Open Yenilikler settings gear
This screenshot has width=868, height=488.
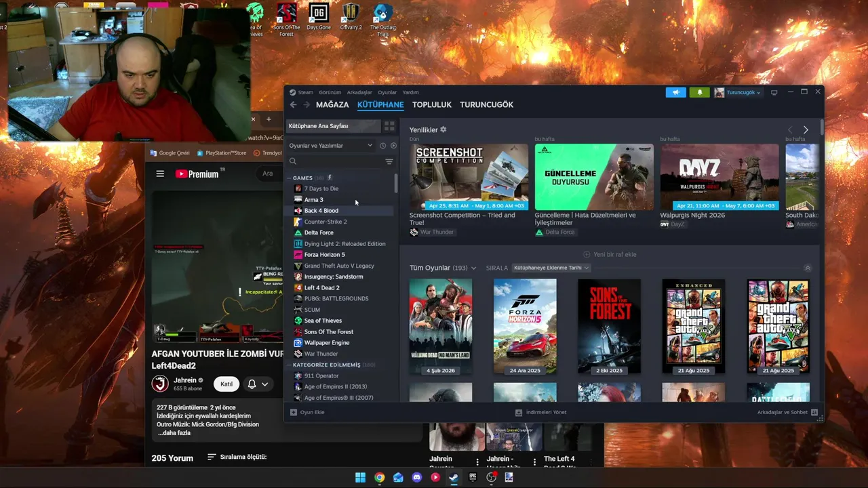(x=443, y=129)
